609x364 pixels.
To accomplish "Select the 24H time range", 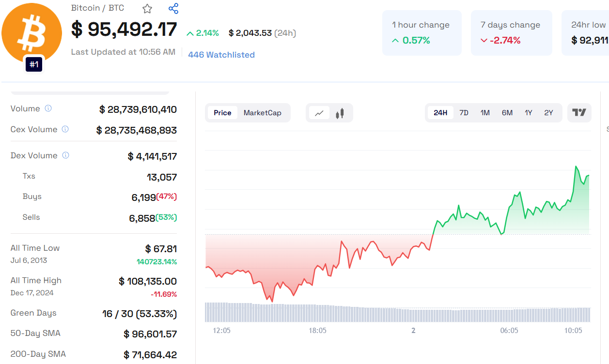I will pos(440,113).
